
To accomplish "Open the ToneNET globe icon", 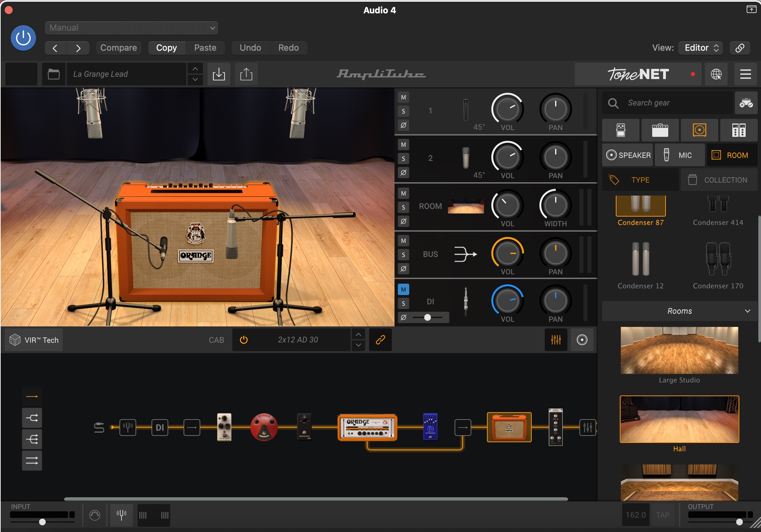I will pos(716,74).
